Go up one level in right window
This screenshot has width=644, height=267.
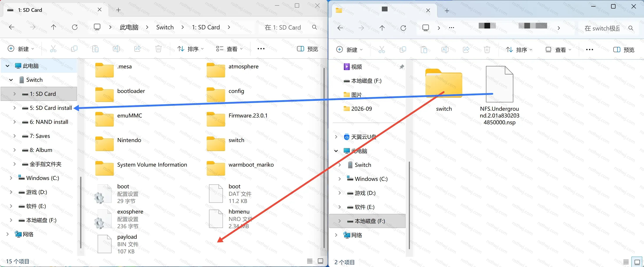[x=382, y=28]
